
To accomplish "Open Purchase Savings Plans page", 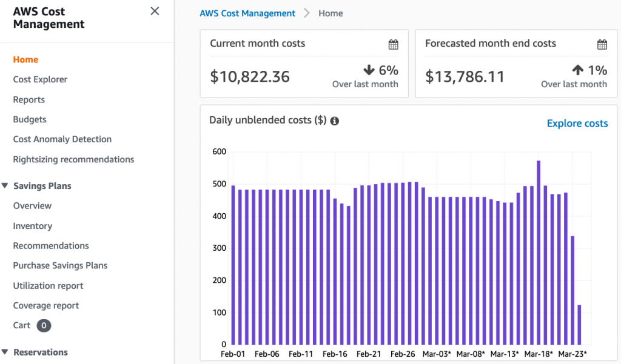I will point(60,265).
